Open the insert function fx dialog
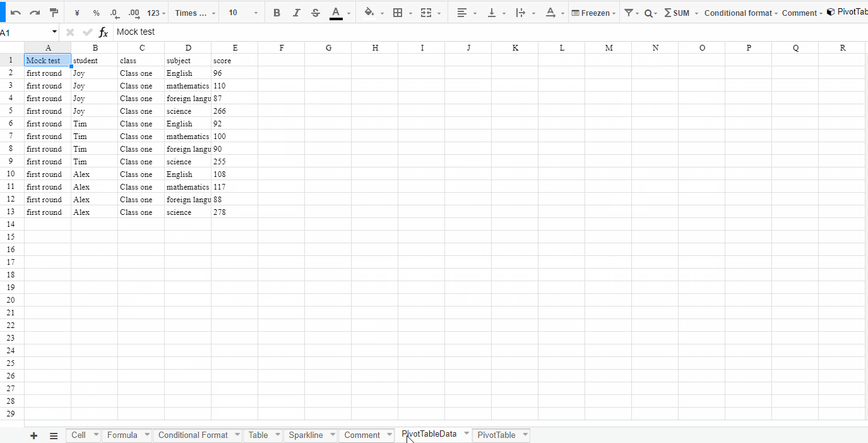 coord(104,32)
